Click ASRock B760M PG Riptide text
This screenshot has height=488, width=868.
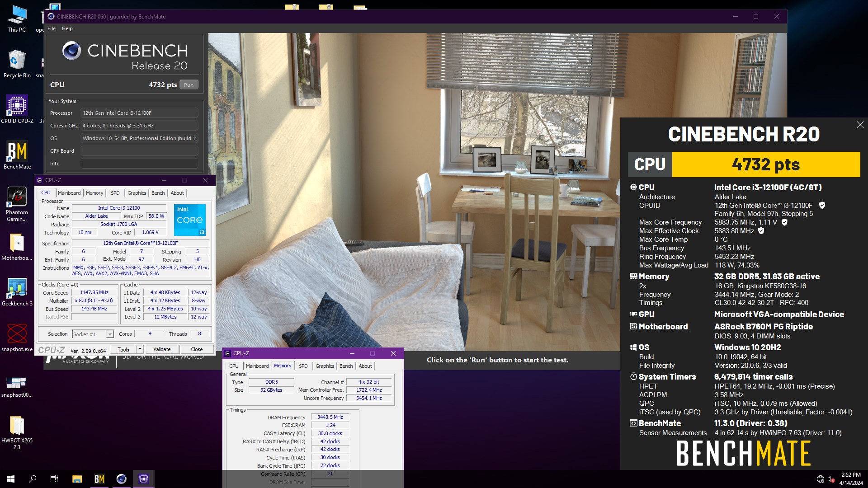(763, 327)
